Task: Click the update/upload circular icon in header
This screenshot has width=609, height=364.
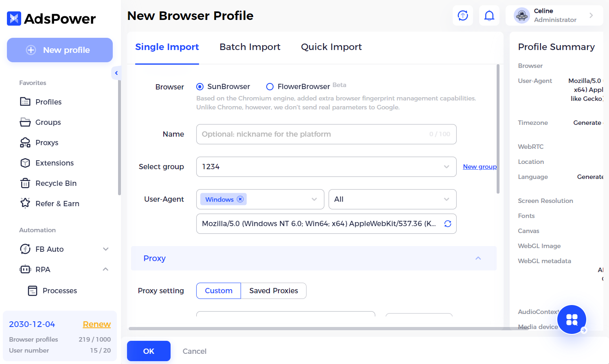Action: (x=463, y=15)
